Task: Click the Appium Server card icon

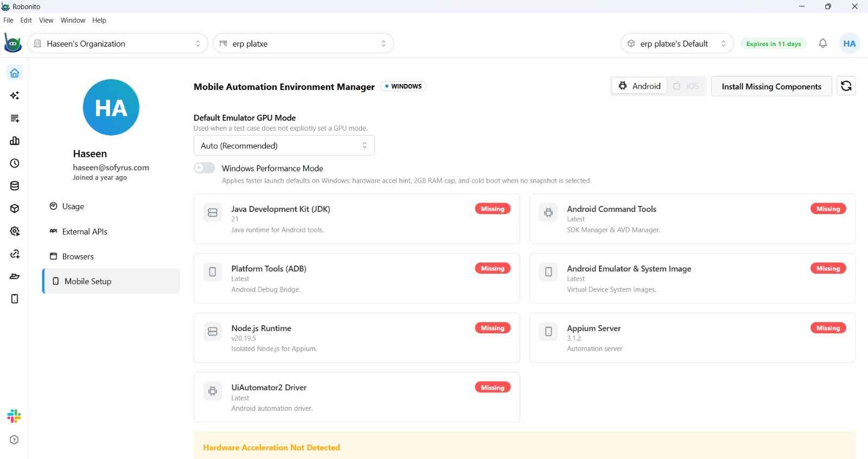Action: tap(548, 332)
